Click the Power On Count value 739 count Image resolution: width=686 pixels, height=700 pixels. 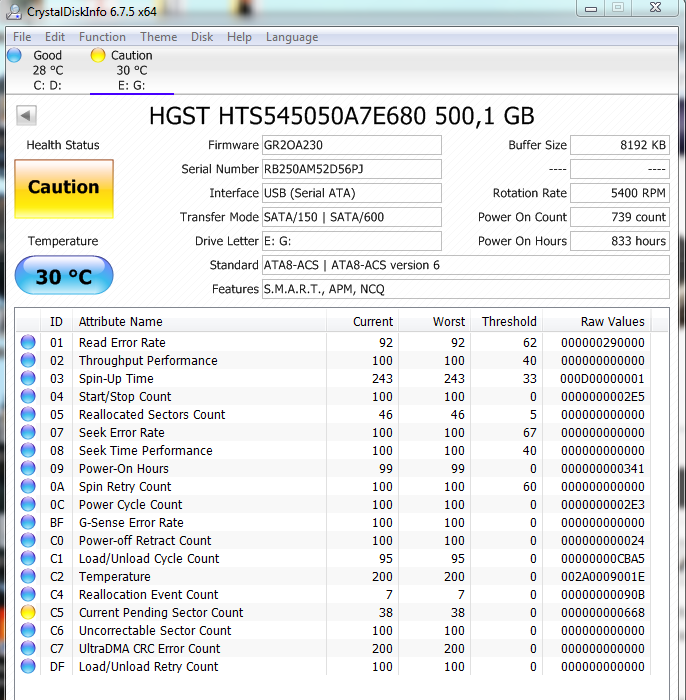[620, 217]
